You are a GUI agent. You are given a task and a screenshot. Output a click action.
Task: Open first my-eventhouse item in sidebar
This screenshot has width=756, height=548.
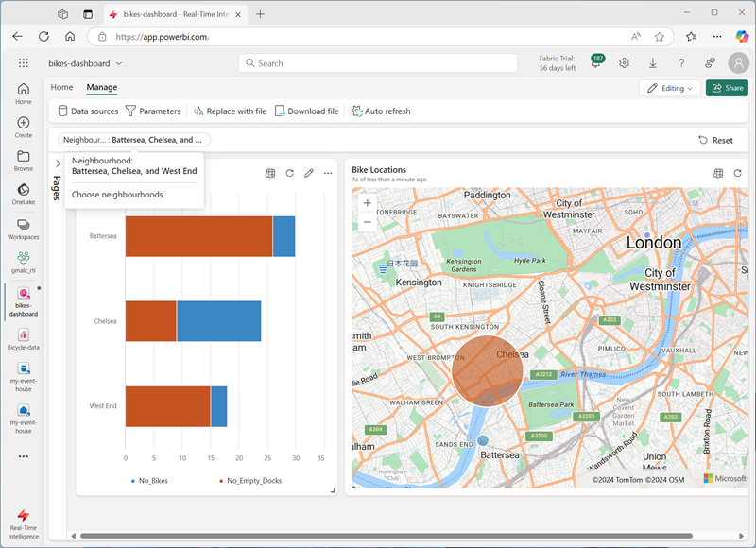[23, 377]
